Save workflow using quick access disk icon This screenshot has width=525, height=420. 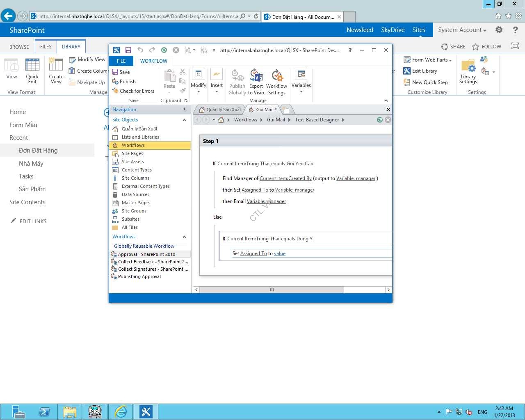[x=128, y=50]
